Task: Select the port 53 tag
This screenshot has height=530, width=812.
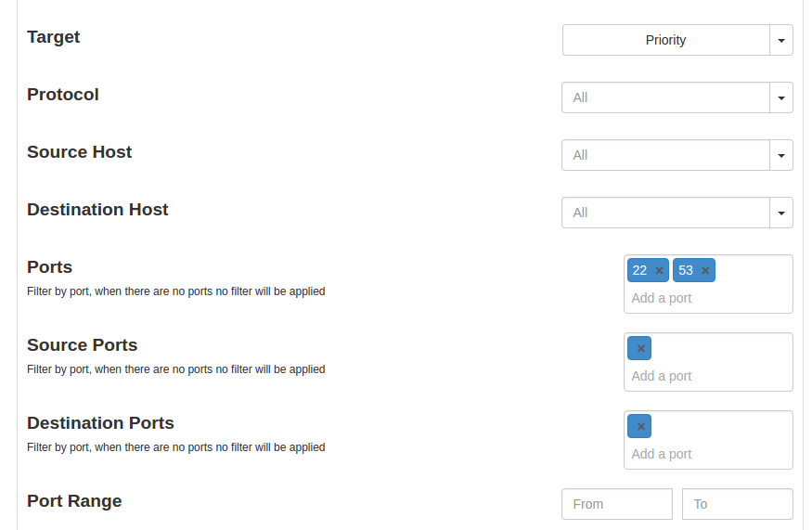Action: 686,270
